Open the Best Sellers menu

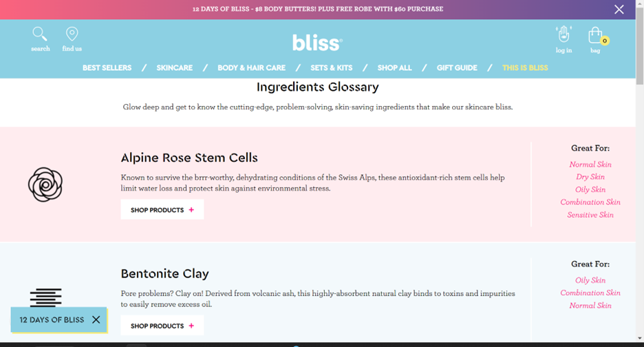107,68
